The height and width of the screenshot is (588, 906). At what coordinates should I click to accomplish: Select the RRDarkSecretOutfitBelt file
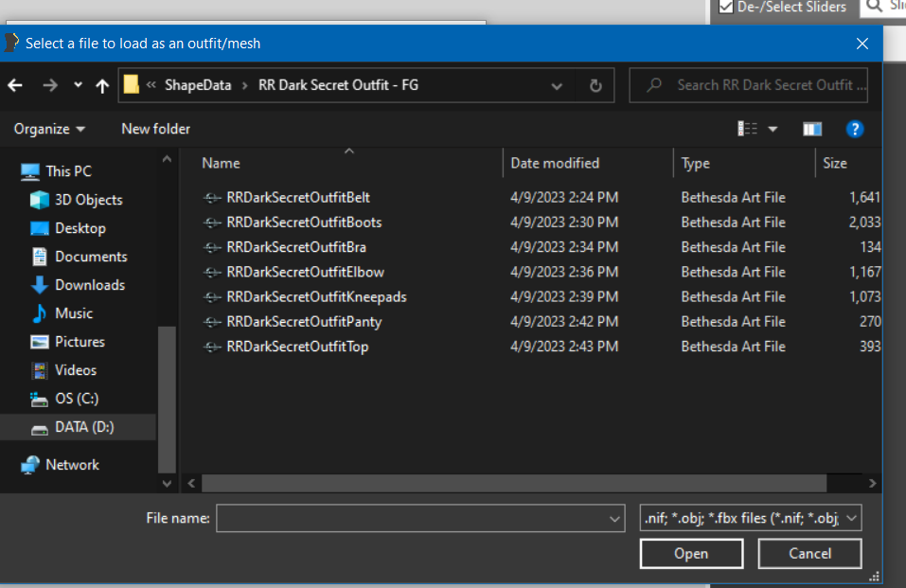click(x=298, y=198)
